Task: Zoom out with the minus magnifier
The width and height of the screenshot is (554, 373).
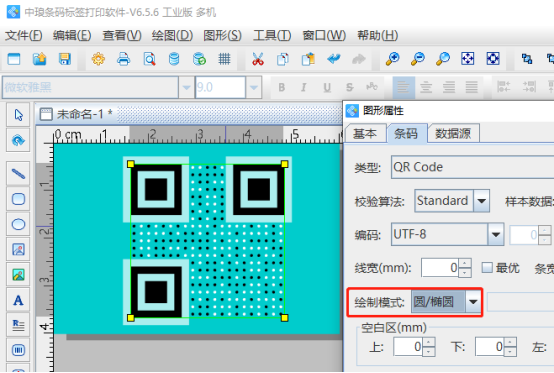Action: [x=418, y=59]
